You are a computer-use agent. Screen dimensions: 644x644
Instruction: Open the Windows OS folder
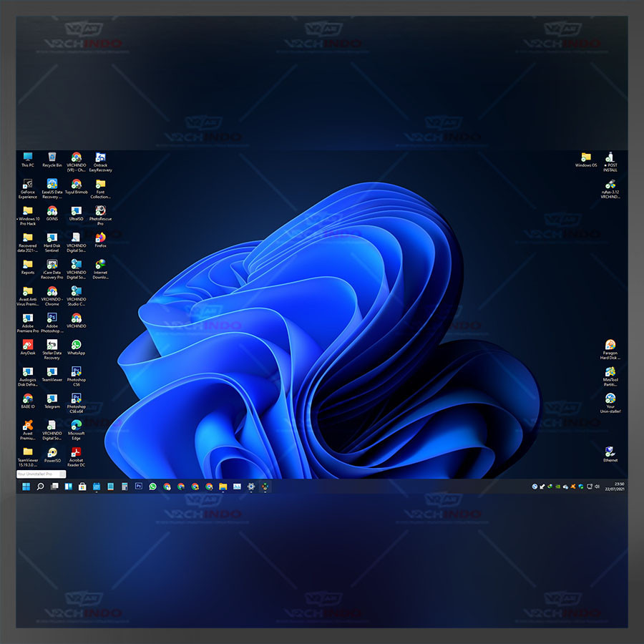[x=585, y=157]
